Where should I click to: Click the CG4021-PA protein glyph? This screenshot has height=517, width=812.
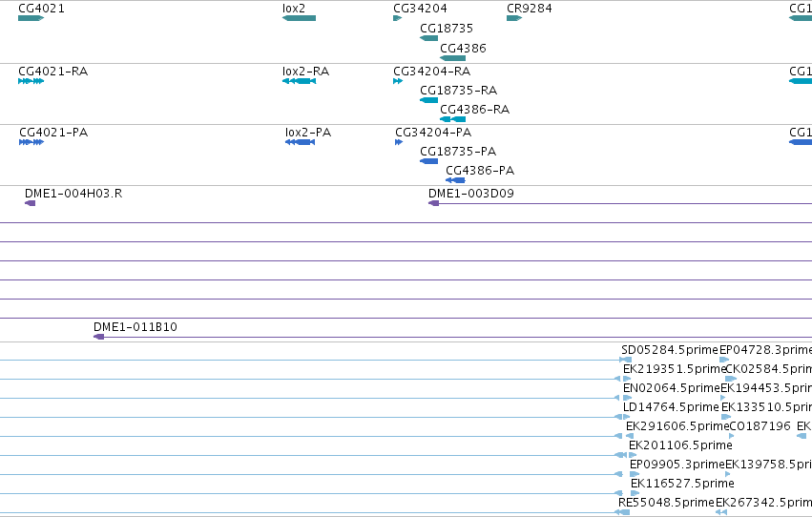click(x=31, y=142)
